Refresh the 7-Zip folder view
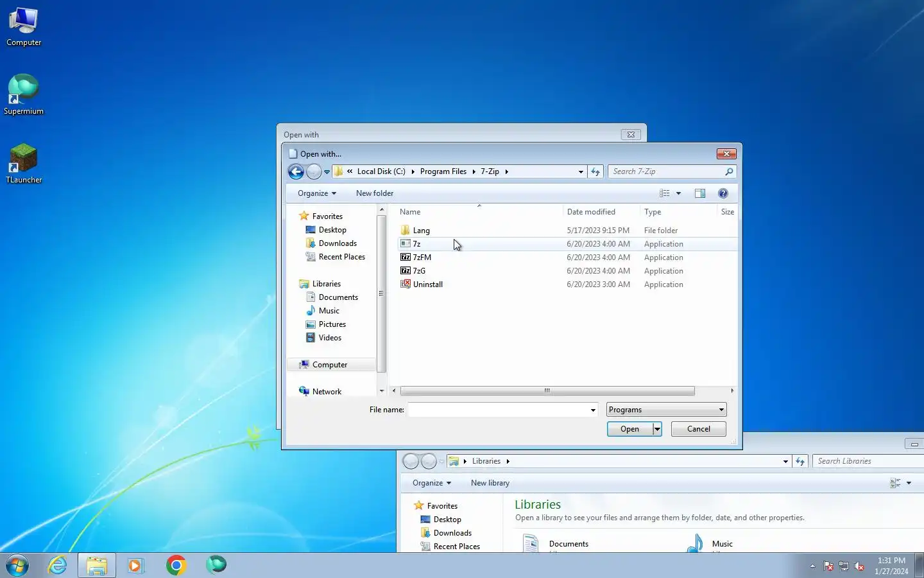Screen dimensions: 924x578 tap(595, 171)
